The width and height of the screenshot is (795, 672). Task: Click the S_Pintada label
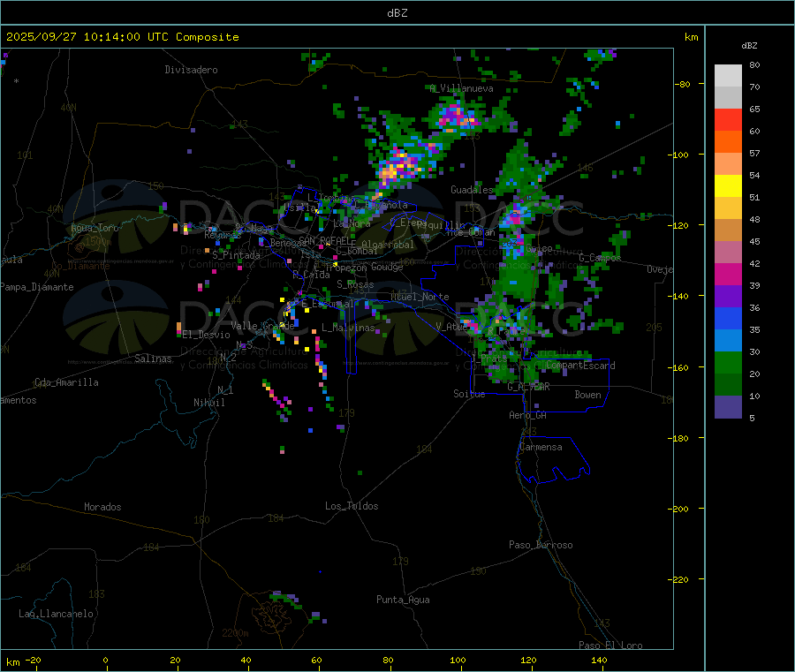(236, 255)
